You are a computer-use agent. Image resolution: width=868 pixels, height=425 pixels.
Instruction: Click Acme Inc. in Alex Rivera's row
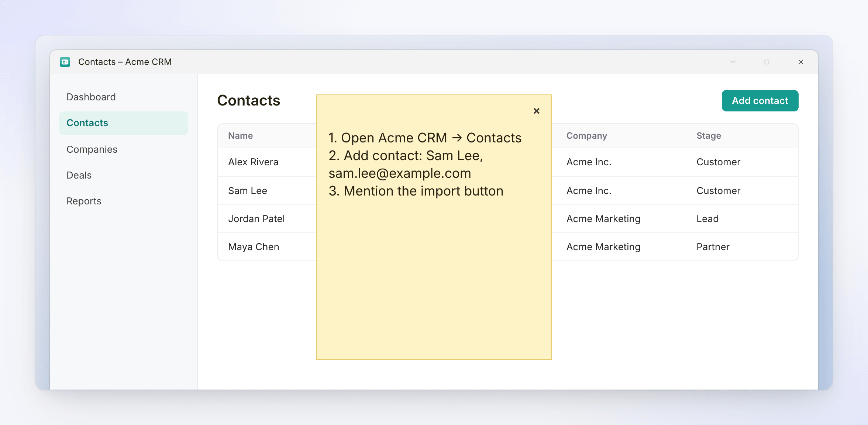point(589,162)
